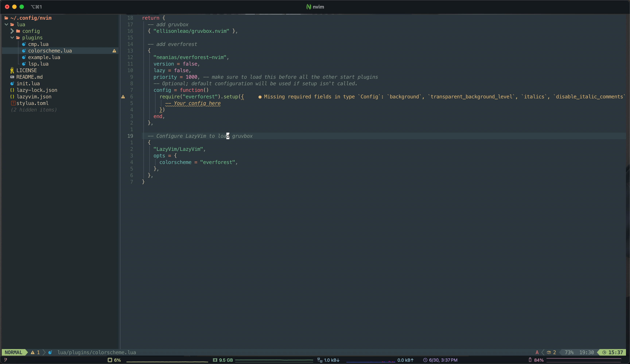Image resolution: width=630 pixels, height=364 pixels.
Task: Click the 19:30 cursor position indicator
Action: click(x=586, y=352)
